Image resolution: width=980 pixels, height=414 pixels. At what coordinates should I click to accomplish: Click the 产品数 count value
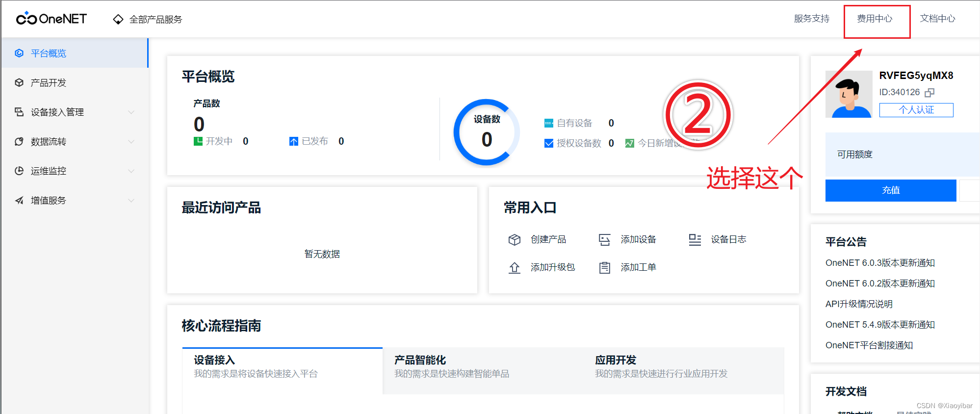pos(199,124)
